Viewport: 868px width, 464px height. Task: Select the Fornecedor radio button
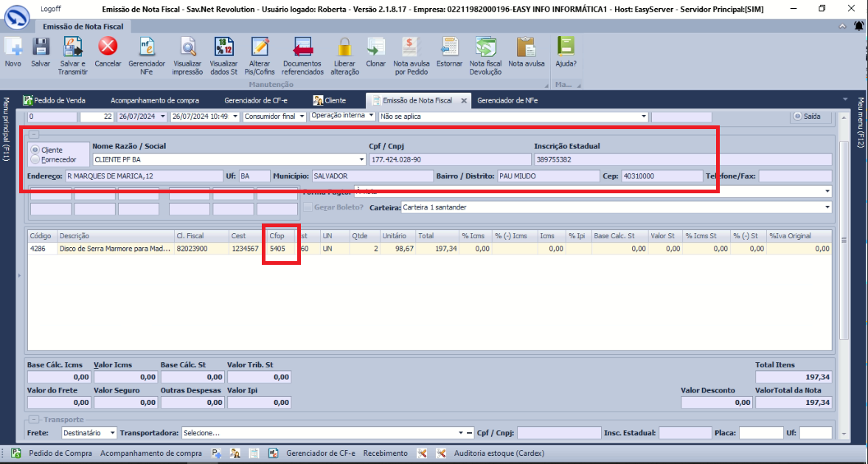coord(35,159)
